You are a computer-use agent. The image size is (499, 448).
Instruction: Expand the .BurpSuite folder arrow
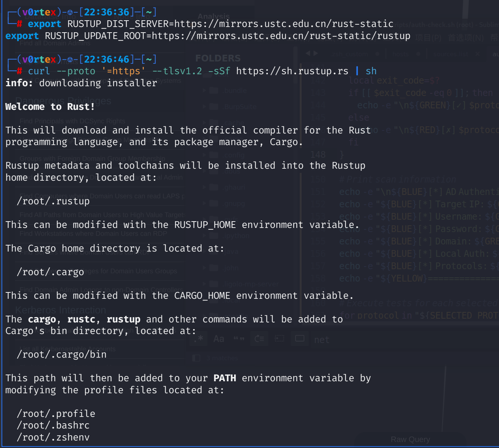pos(204,106)
